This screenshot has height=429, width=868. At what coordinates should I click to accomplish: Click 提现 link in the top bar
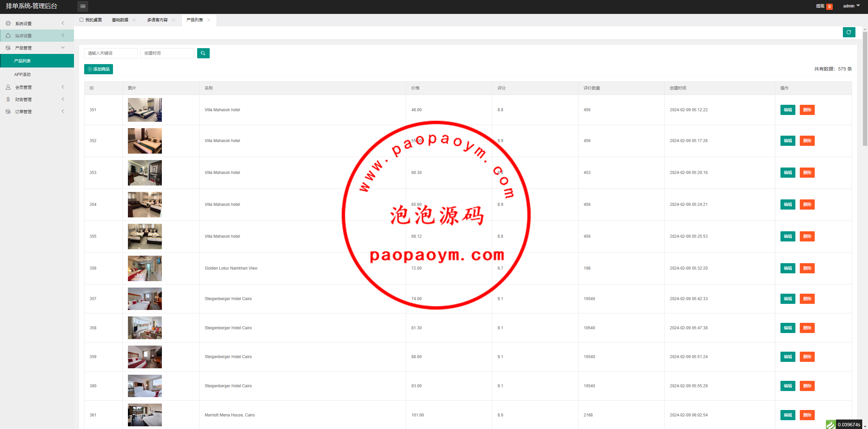click(820, 6)
